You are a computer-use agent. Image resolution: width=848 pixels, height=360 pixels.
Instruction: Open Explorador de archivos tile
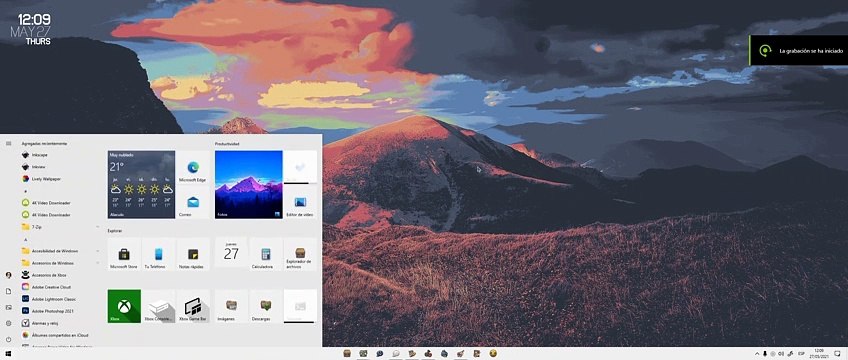[x=300, y=254]
